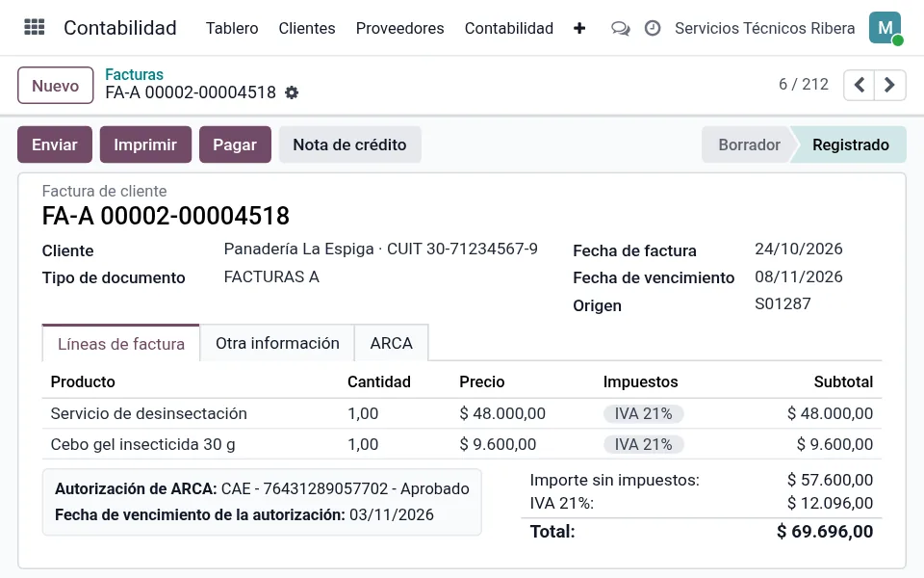
Task: Click the Total amount $ 69.696,00
Action: point(825,532)
